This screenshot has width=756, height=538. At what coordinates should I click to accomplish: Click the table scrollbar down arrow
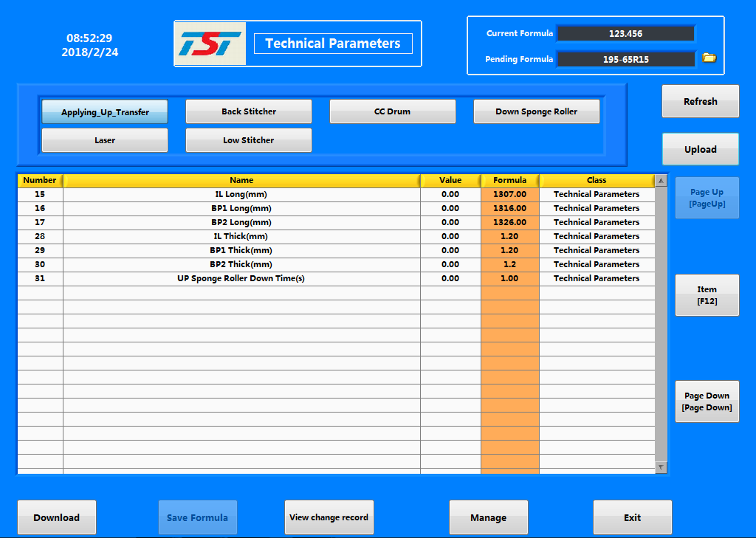(x=661, y=467)
